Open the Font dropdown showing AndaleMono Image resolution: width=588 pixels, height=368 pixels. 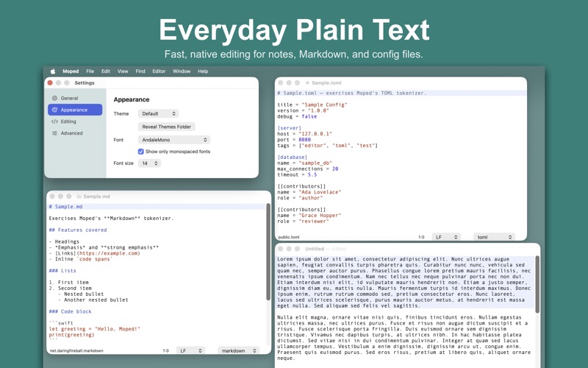tap(174, 140)
